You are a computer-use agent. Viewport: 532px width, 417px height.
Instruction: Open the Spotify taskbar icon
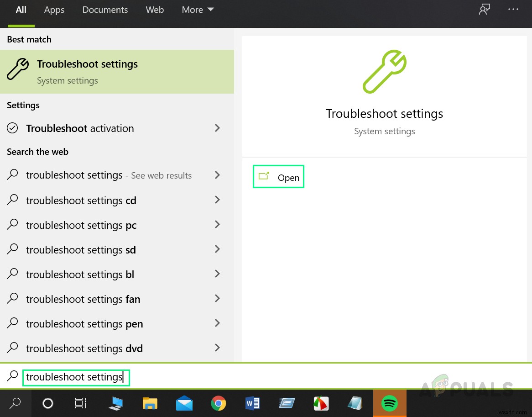point(390,403)
